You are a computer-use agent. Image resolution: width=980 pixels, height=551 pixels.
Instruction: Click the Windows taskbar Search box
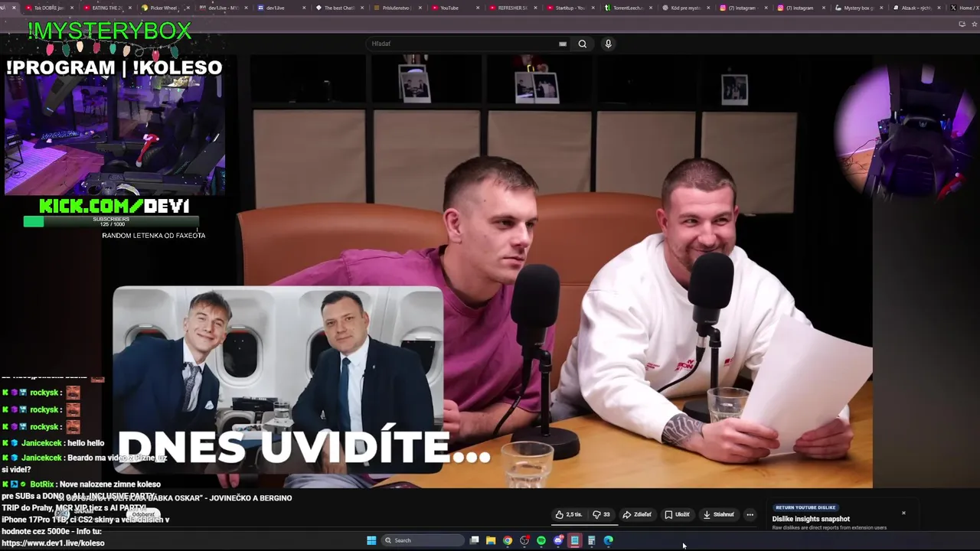tap(422, 540)
